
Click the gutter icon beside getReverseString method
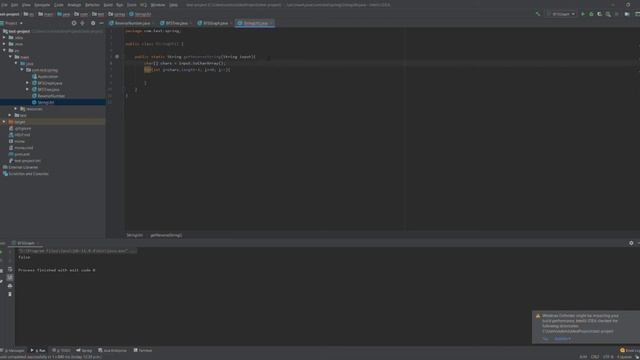click(117, 57)
